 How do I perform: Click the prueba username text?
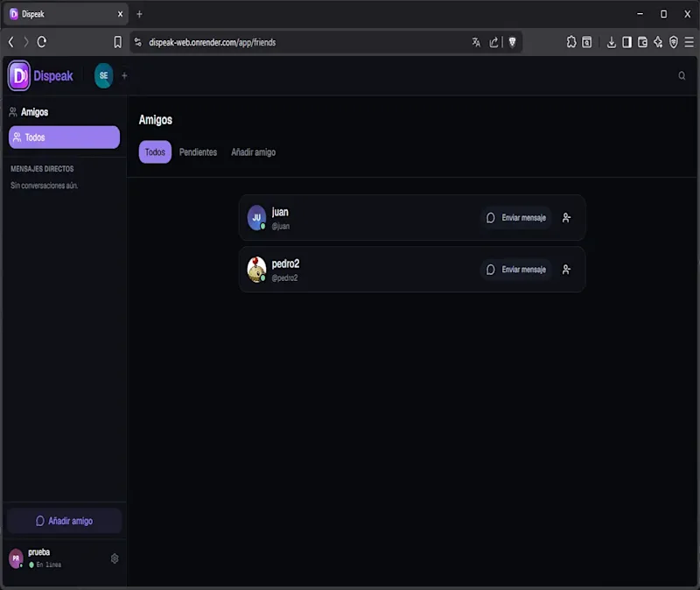38,552
